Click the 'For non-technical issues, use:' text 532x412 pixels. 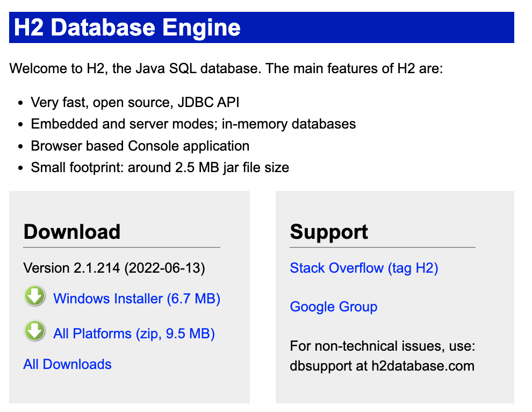click(x=383, y=346)
